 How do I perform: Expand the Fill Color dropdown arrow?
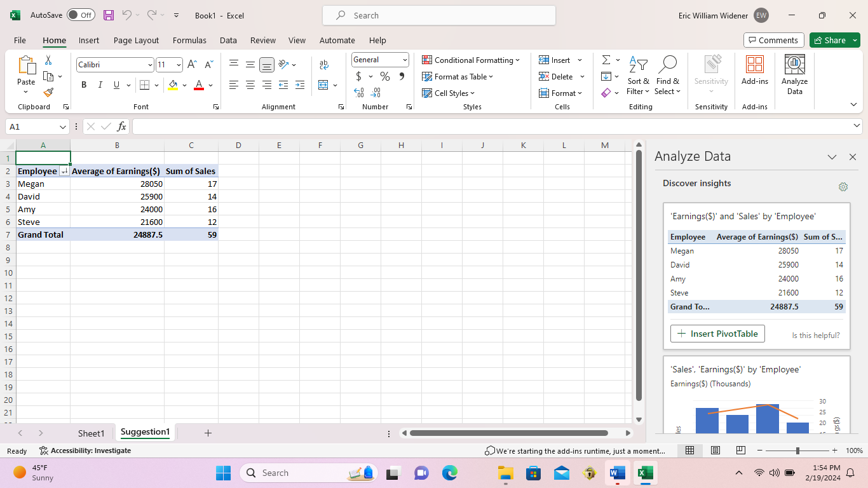click(x=185, y=85)
